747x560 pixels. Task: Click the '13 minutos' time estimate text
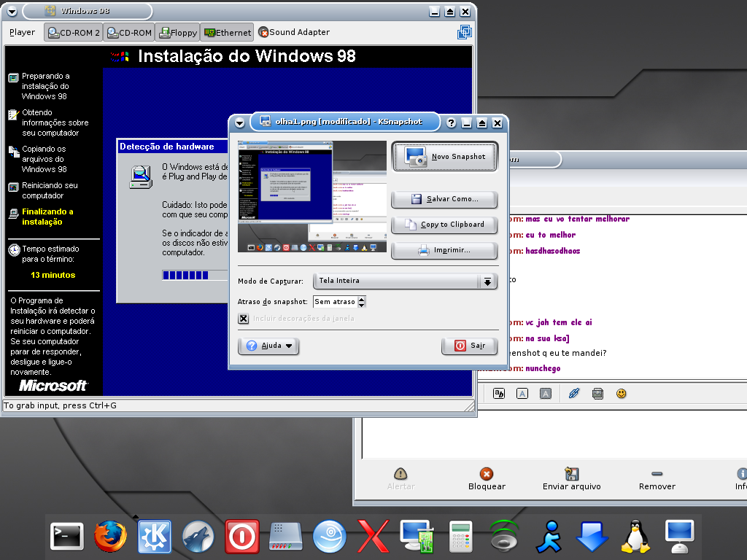(x=53, y=275)
